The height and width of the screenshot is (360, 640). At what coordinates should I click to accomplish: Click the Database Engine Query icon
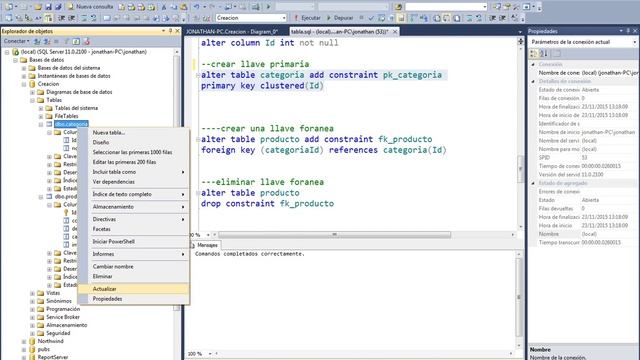tap(121, 7)
